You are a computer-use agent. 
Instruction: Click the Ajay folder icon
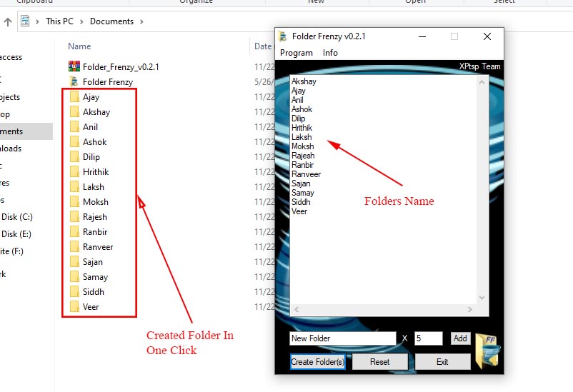click(74, 97)
